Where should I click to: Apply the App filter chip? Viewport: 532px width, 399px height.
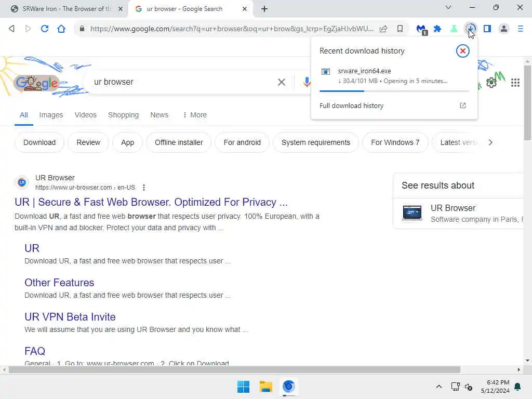(x=128, y=142)
